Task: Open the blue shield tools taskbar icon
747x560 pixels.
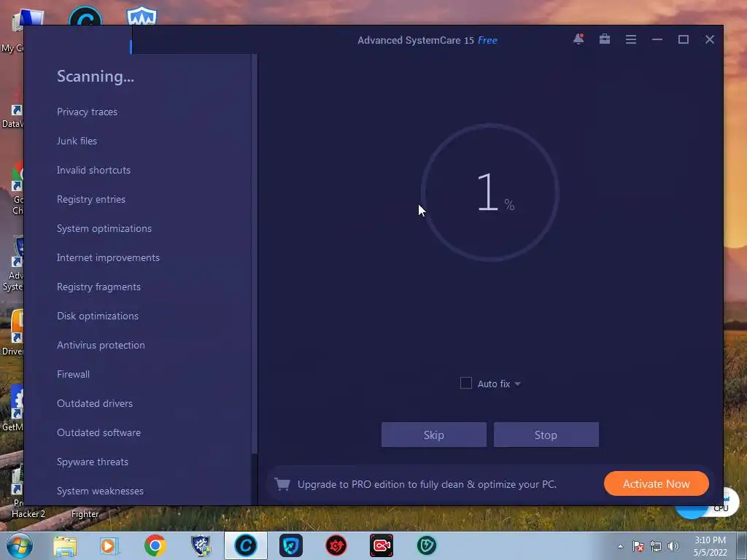Action: (201, 545)
